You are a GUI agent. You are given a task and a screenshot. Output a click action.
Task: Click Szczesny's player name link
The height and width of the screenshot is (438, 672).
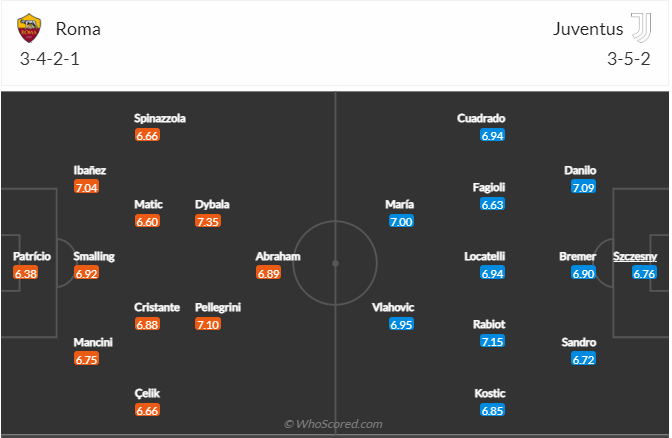[632, 256]
